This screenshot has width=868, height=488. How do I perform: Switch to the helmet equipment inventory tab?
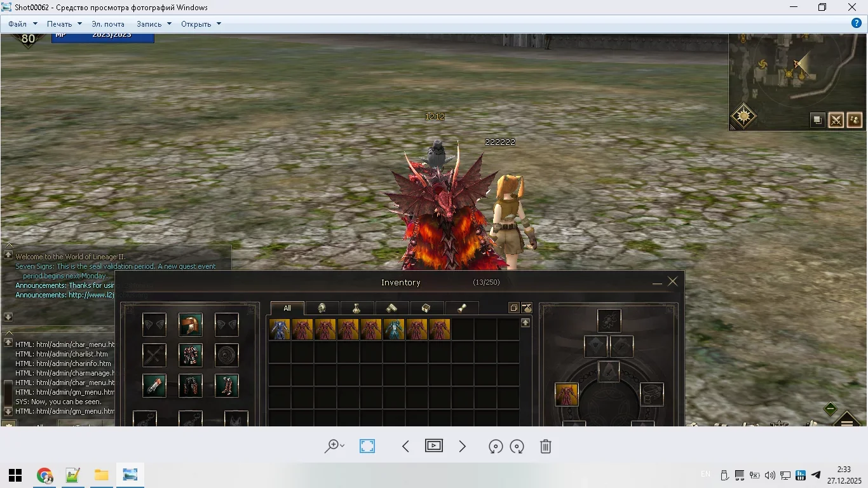coord(322,308)
